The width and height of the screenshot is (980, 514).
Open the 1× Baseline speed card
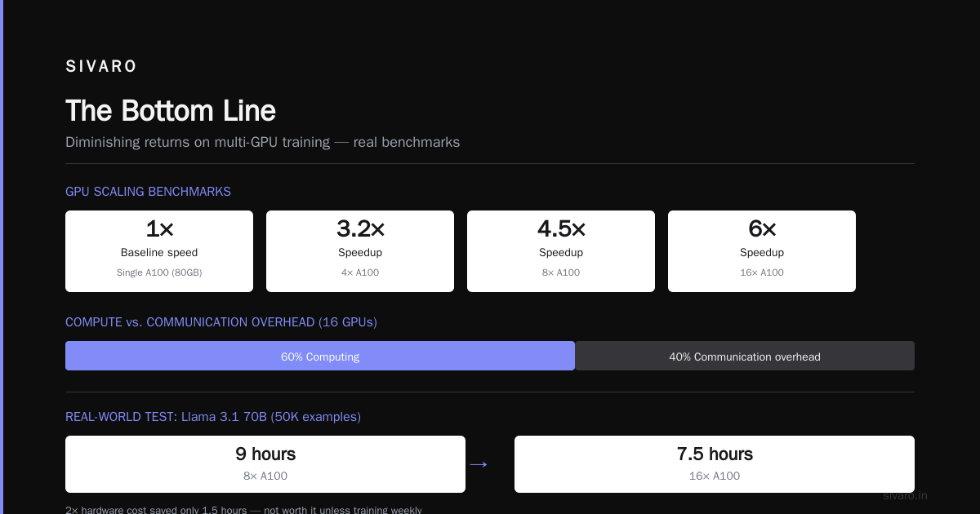[x=159, y=251]
